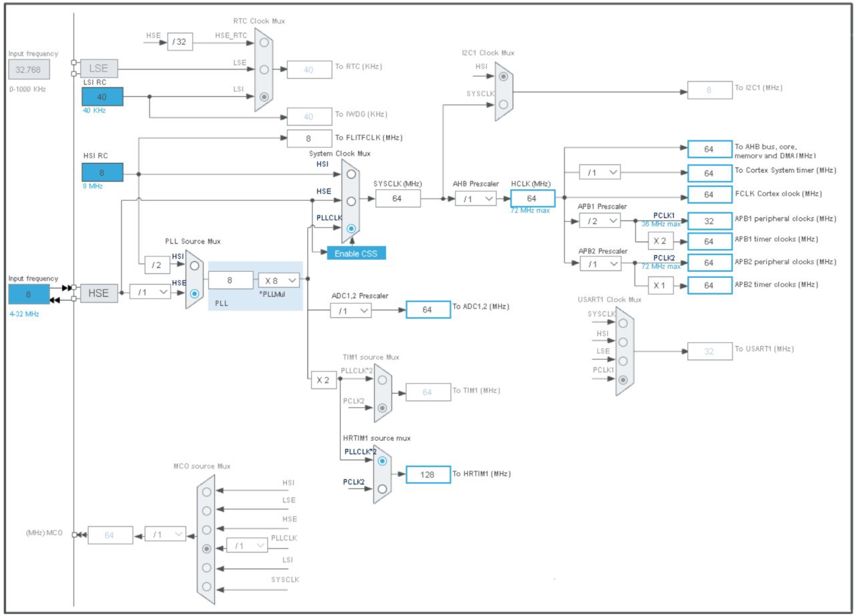Screen dimensions: 855x616
Task: Select PCLK2 in TIM1 source Mux
Action: (x=382, y=408)
